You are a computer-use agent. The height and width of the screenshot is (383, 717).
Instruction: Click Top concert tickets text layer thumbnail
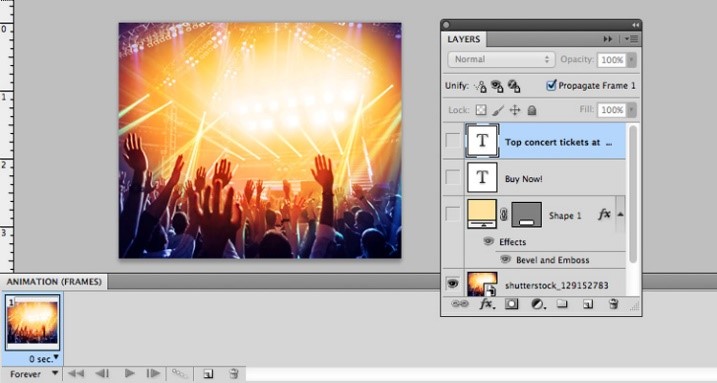tap(482, 141)
